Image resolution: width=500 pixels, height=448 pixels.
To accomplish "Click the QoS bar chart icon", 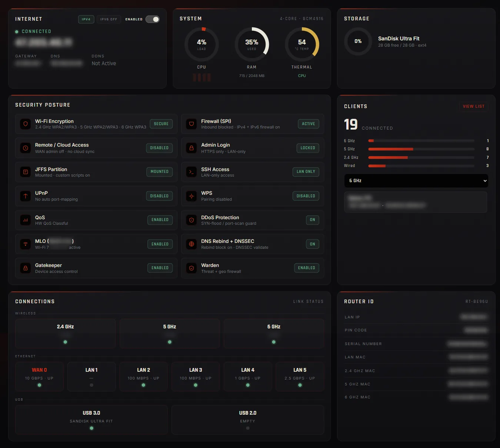I will (26, 220).
